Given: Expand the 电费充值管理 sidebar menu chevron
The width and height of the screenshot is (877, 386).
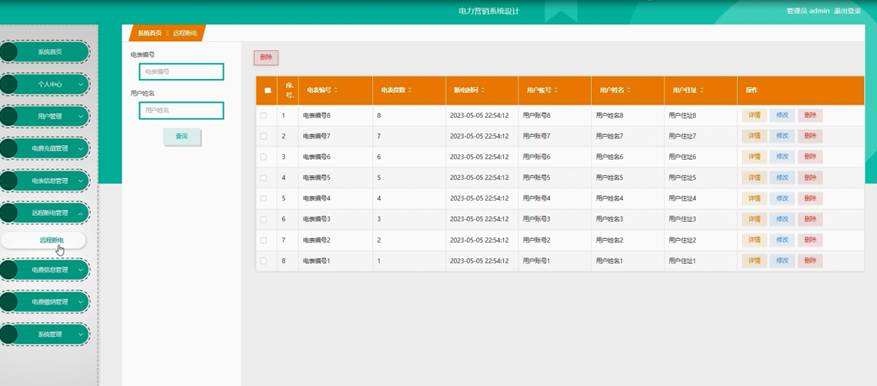Looking at the screenshot, I should [x=81, y=149].
